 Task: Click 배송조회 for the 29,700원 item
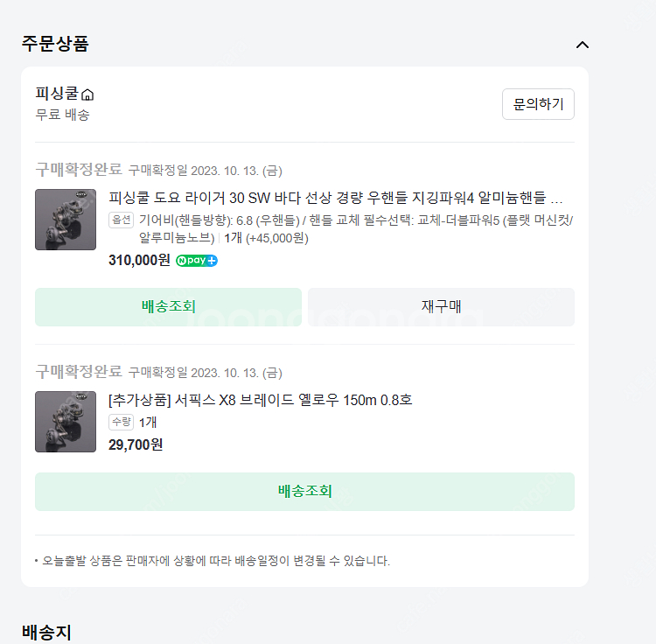(304, 492)
